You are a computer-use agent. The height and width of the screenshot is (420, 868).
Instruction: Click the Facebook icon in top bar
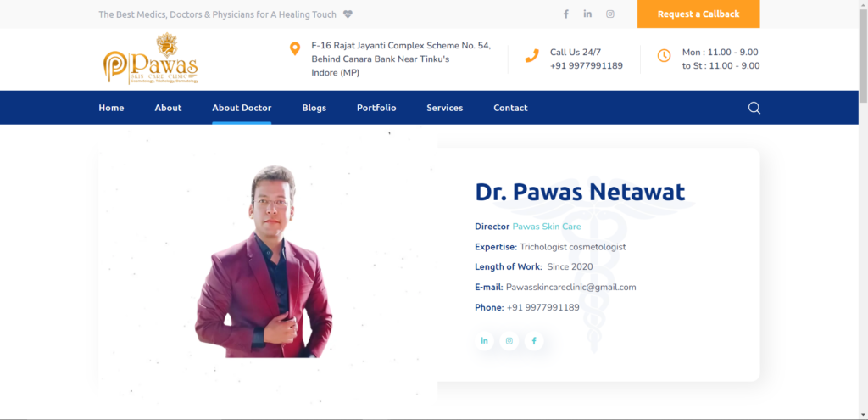(565, 14)
